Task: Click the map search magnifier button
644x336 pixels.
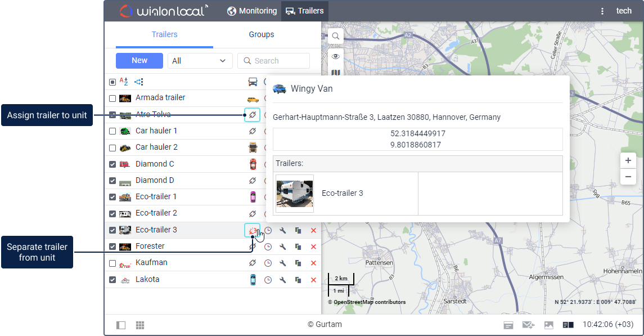Action: click(x=336, y=36)
